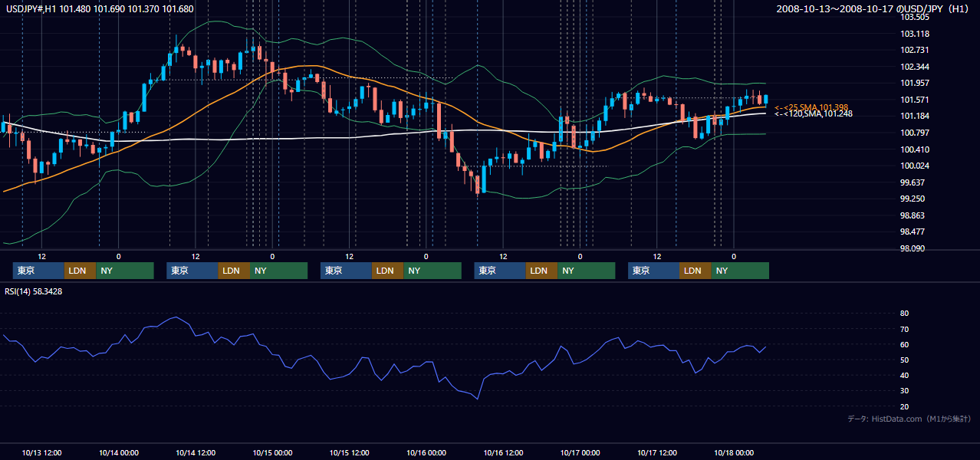Click price axis value 100.797
The image size is (980, 460).
click(x=915, y=133)
